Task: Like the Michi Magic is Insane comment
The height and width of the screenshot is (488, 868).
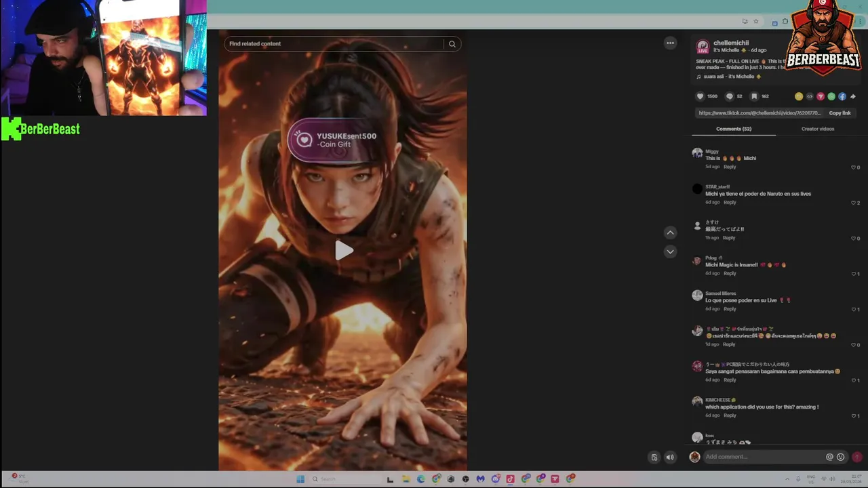Action: 854,274
